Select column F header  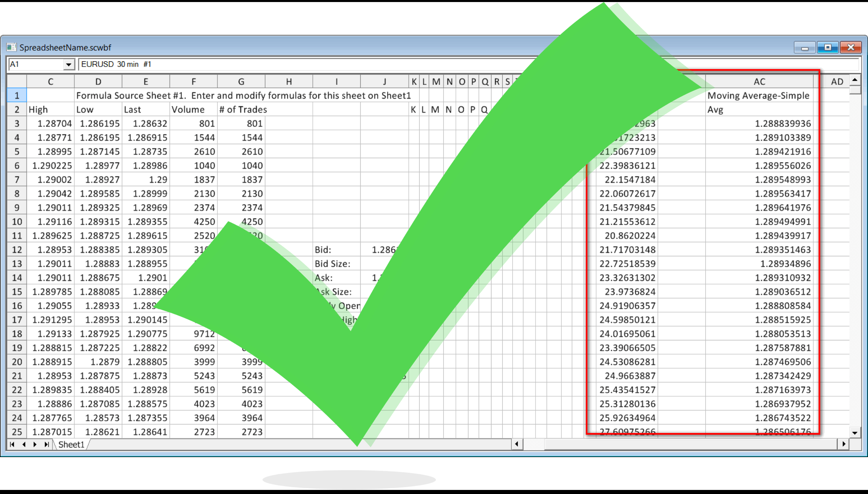pyautogui.click(x=194, y=82)
